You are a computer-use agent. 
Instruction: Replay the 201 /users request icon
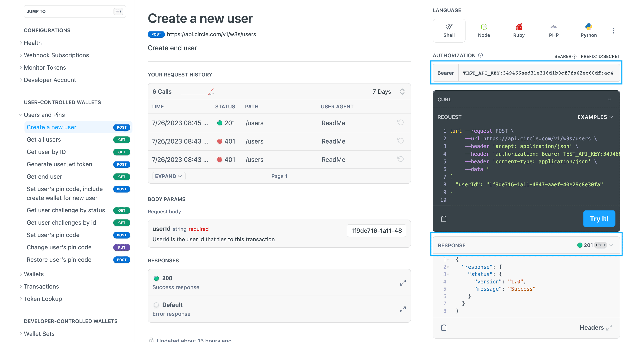[x=401, y=122]
